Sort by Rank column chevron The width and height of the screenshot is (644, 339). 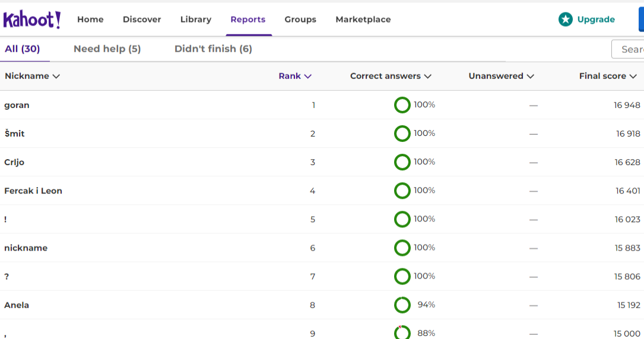(x=307, y=77)
